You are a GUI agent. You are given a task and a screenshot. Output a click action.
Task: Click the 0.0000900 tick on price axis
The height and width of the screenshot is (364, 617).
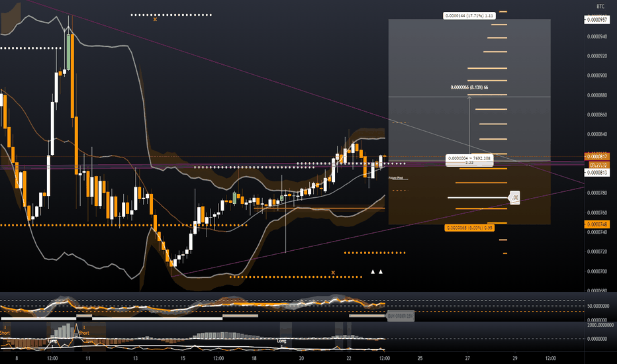[x=597, y=75]
